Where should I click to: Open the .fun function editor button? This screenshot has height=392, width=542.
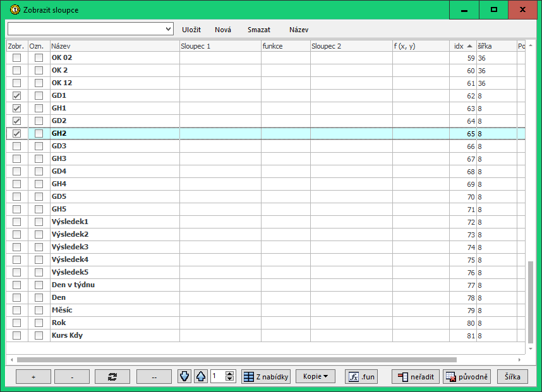click(x=361, y=377)
